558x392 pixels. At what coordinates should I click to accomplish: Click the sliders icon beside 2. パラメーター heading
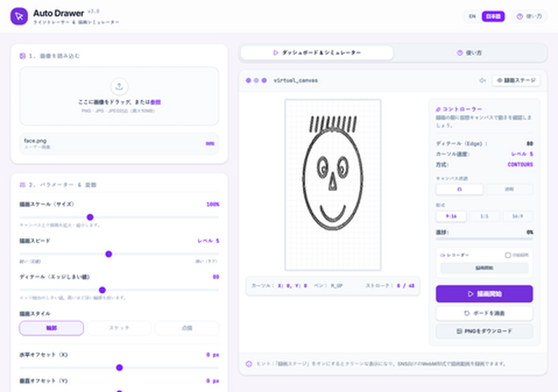pyautogui.click(x=22, y=185)
